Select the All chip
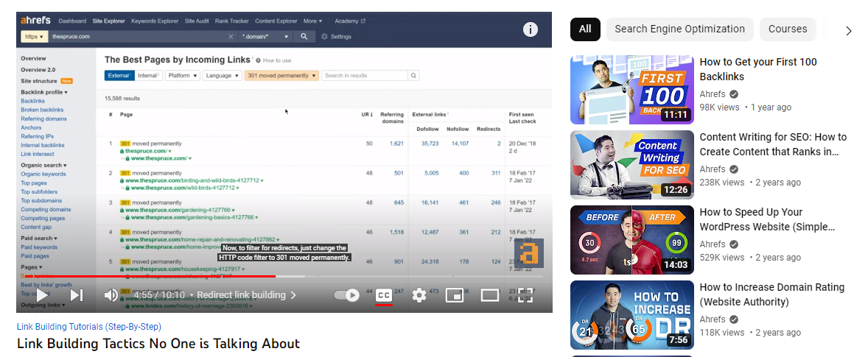 coord(585,29)
